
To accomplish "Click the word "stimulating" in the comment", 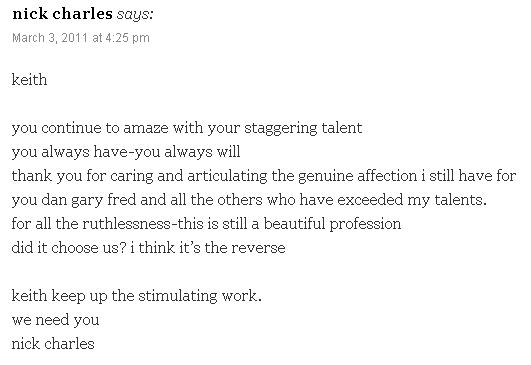I will pos(178,296).
